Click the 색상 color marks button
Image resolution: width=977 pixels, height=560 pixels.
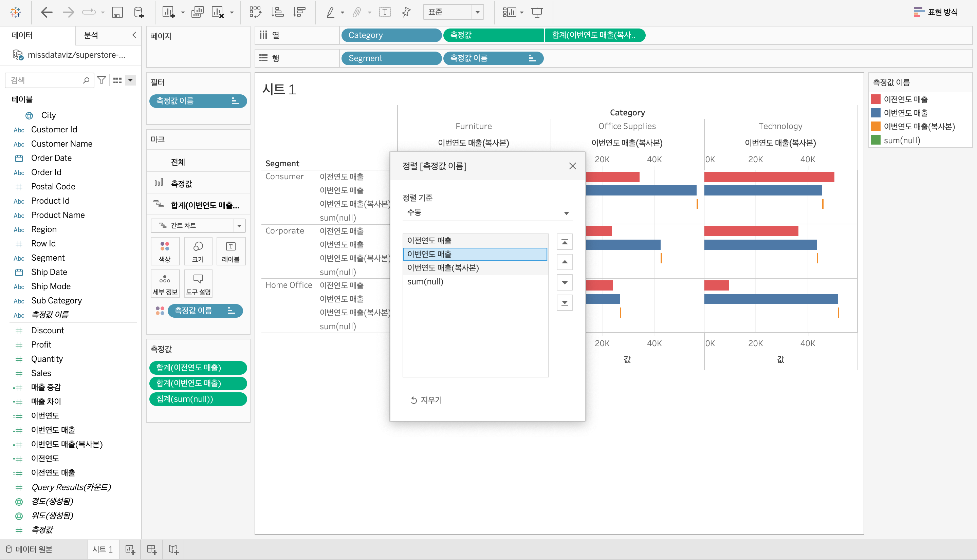(x=165, y=251)
